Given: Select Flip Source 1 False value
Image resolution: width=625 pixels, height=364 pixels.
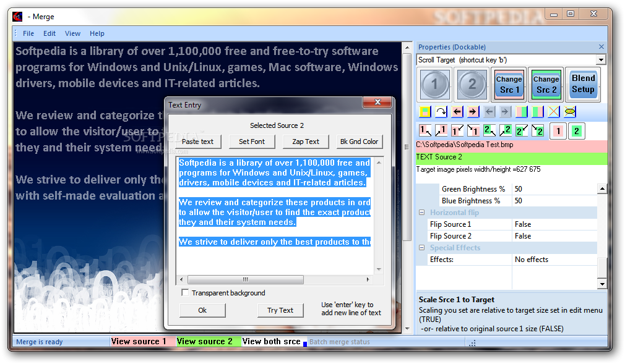Looking at the screenshot, I should [x=554, y=224].
